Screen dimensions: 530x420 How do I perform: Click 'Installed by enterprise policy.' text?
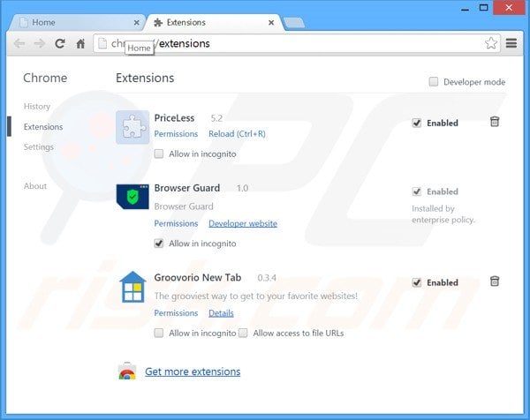click(x=443, y=214)
